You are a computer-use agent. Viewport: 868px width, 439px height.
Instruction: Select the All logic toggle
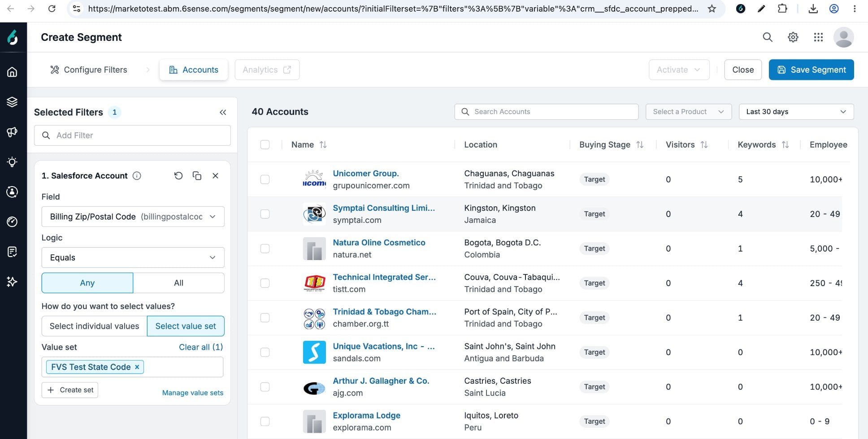[x=179, y=283]
